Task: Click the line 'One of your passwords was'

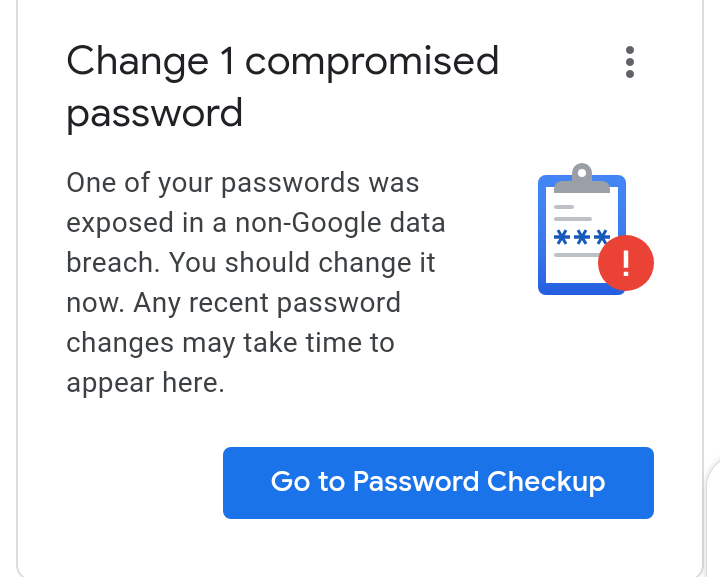Action: [242, 183]
